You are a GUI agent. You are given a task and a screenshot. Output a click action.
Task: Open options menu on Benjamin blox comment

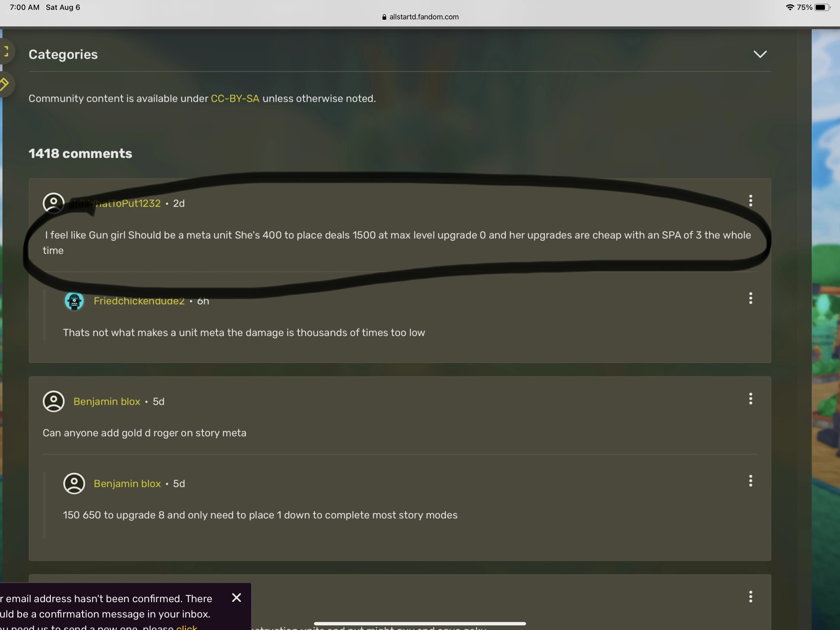(x=751, y=399)
